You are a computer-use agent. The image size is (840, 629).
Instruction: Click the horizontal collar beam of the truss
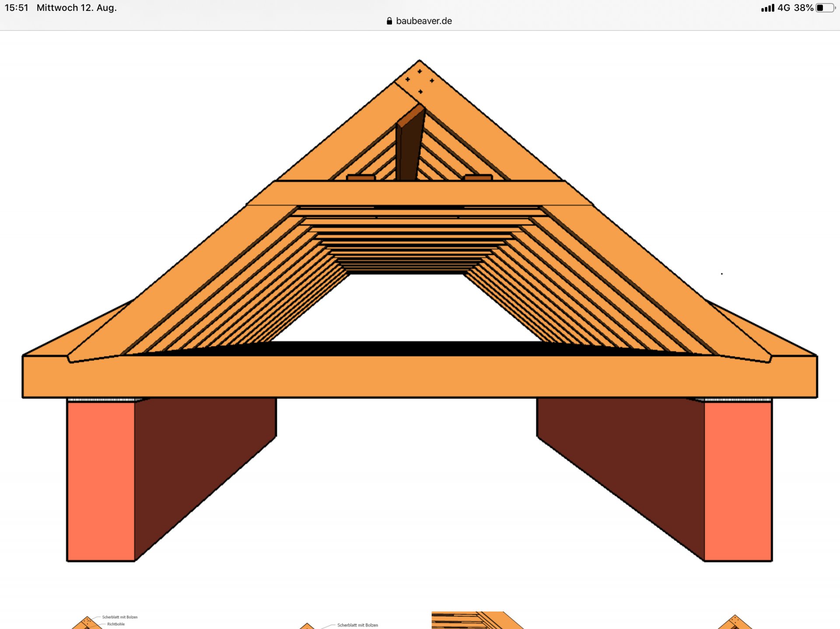pyautogui.click(x=419, y=193)
